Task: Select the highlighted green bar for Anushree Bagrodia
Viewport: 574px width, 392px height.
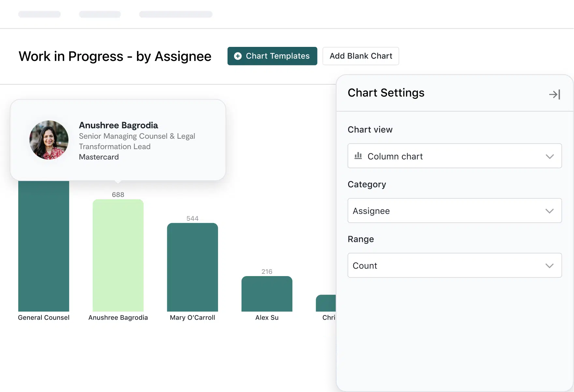Action: click(118, 257)
